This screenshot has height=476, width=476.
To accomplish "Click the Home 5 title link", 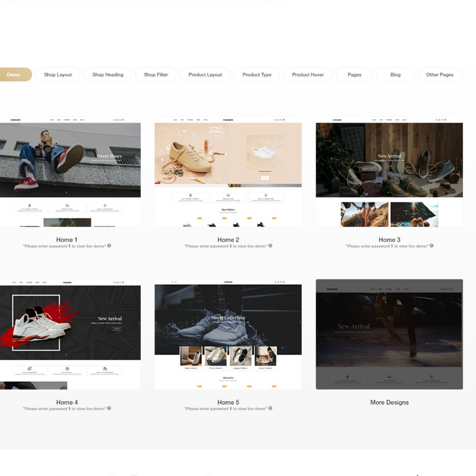I will click(228, 402).
